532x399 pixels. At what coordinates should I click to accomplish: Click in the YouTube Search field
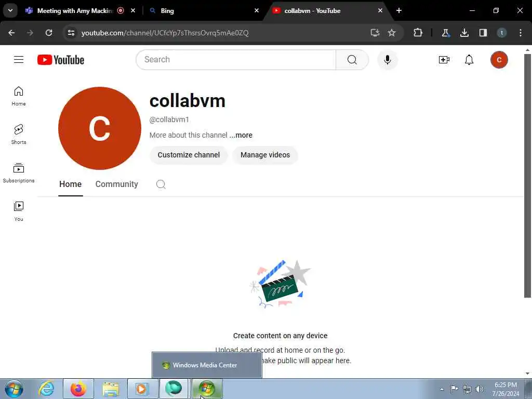coord(236,60)
